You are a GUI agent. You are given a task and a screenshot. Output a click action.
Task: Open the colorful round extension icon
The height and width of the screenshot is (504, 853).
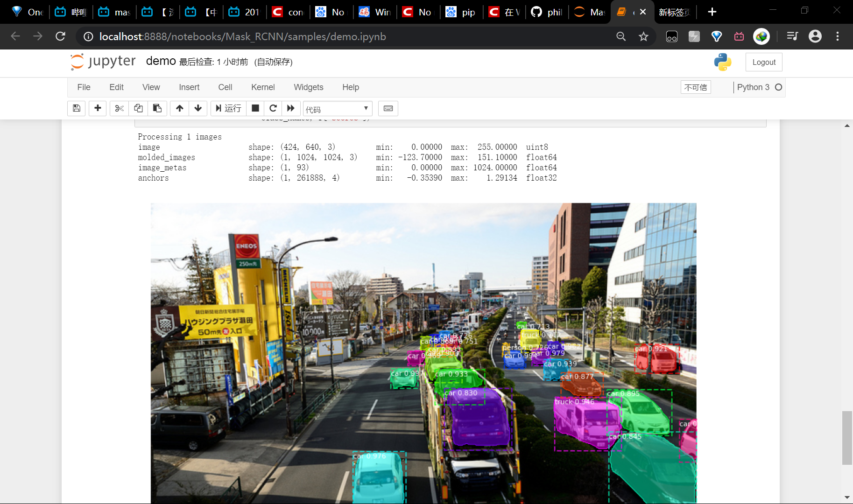[761, 36]
